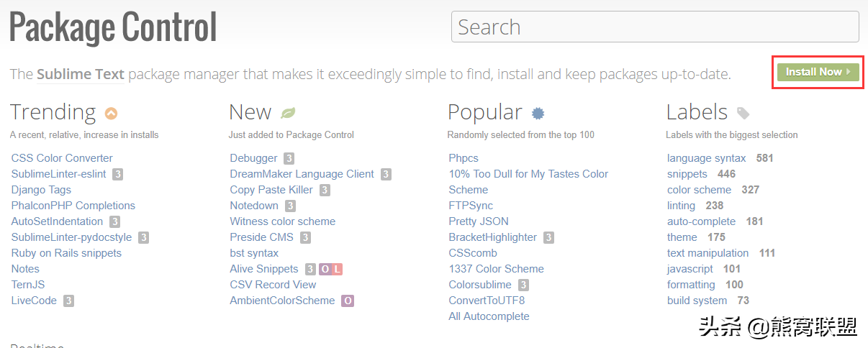
Task: Open the Pretty JSON package link
Action: click(x=479, y=221)
